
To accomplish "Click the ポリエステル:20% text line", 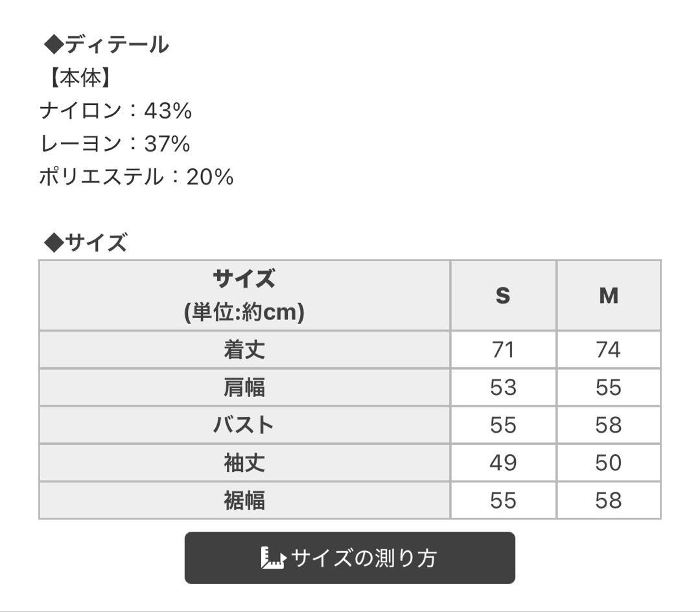I will (137, 177).
